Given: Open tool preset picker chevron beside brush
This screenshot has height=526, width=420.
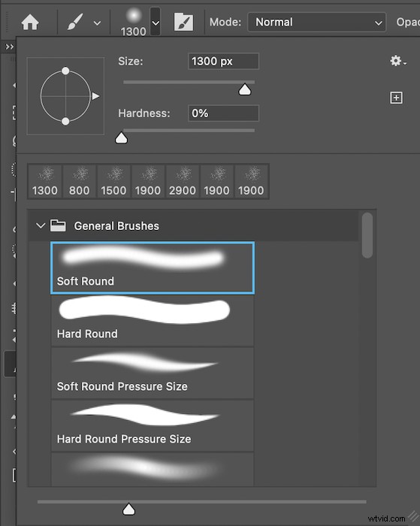Looking at the screenshot, I should coord(97,23).
